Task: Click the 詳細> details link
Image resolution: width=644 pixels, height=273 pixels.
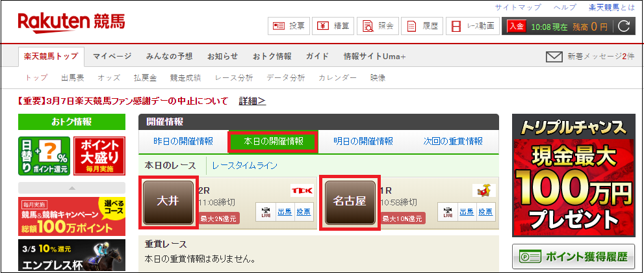Action: pyautogui.click(x=252, y=101)
